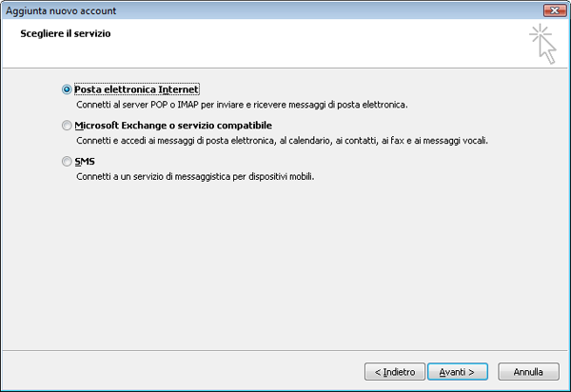Click the Exchange calendario and contatti description
The image size is (571, 392).
[x=283, y=141]
